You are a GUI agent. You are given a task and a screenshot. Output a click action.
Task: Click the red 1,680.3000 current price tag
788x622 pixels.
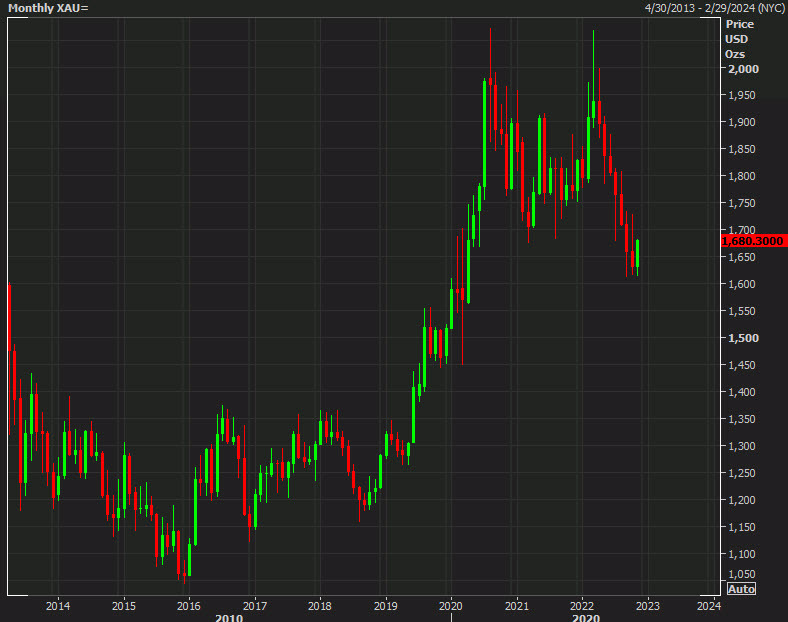[752, 241]
